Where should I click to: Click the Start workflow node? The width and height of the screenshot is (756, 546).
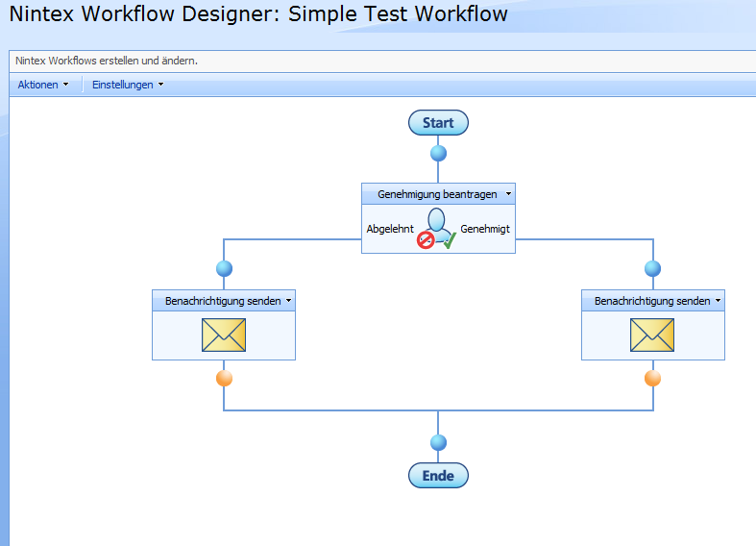(x=438, y=123)
